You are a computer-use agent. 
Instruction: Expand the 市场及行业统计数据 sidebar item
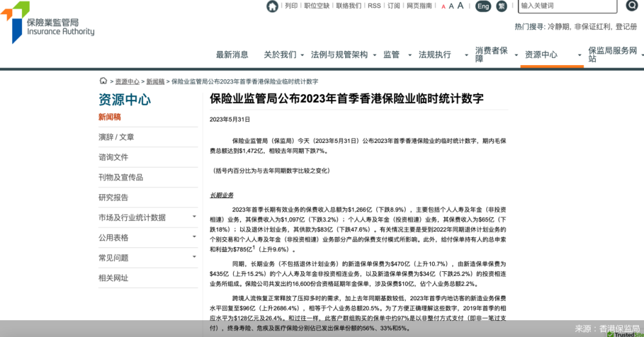pyautogui.click(x=194, y=217)
